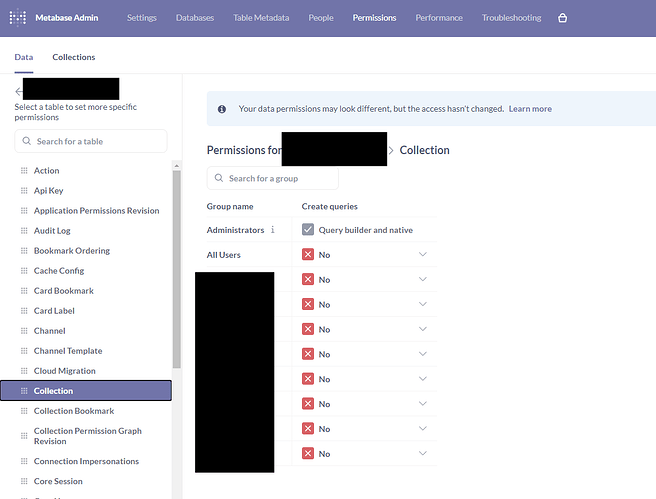
Task: Select the highlighted Collection table
Action: [86, 391]
